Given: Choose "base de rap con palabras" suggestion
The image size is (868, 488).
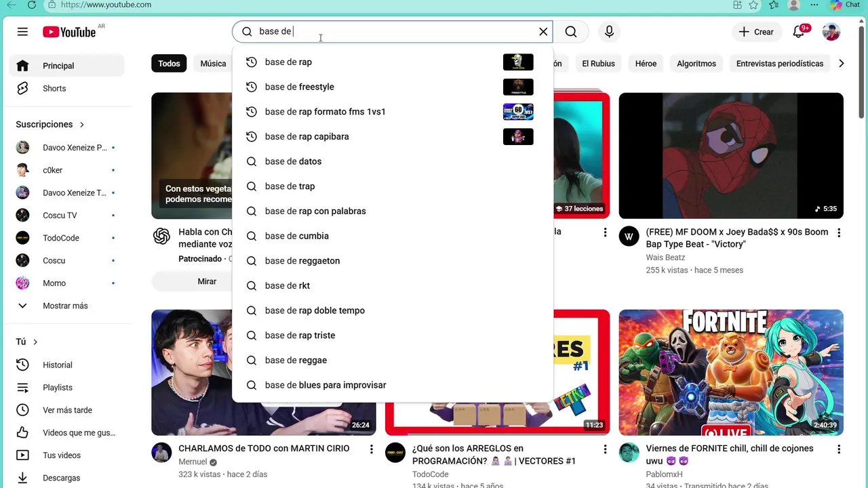Looking at the screenshot, I should [x=393, y=211].
